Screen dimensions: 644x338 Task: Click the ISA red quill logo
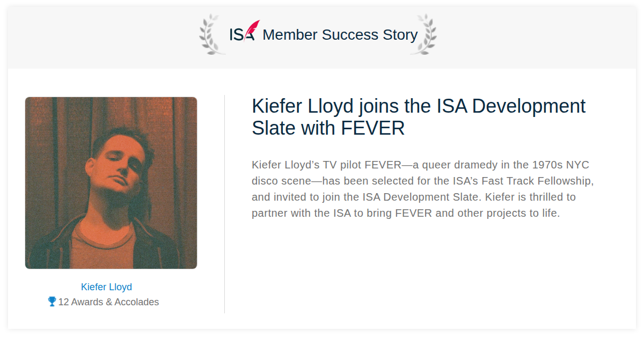tap(252, 30)
